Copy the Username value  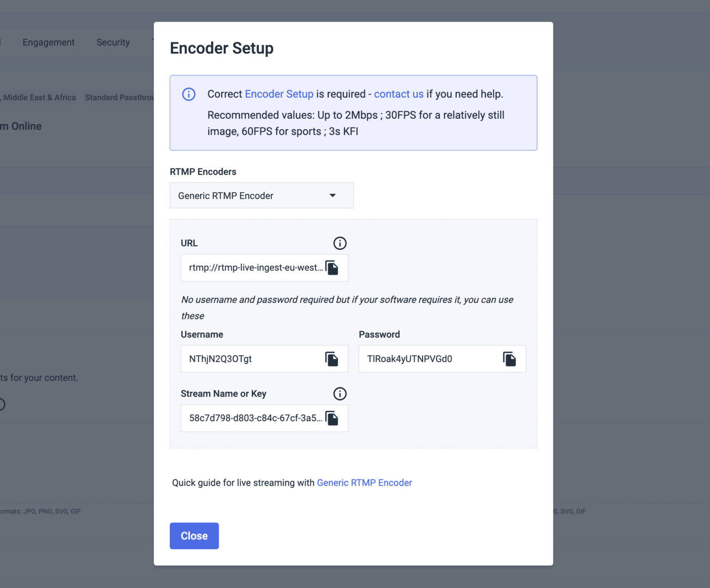332,358
